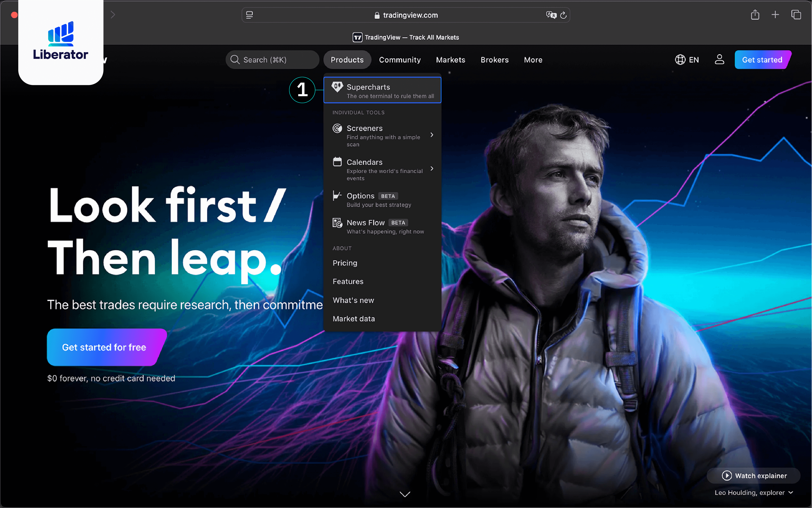The height and width of the screenshot is (508, 812).
Task: Open language selector globe EN
Action: 687,60
